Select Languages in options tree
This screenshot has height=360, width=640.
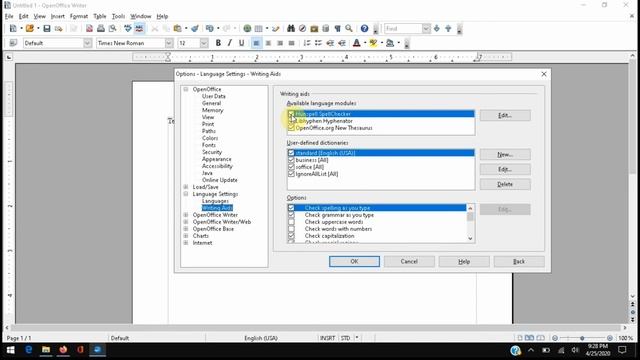coord(215,201)
